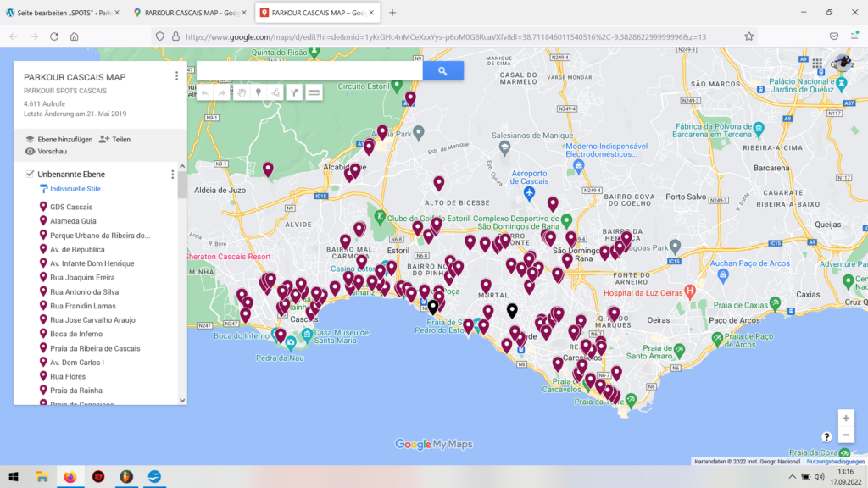The image size is (868, 488).
Task: Click the add directions tool
Action: tap(294, 92)
